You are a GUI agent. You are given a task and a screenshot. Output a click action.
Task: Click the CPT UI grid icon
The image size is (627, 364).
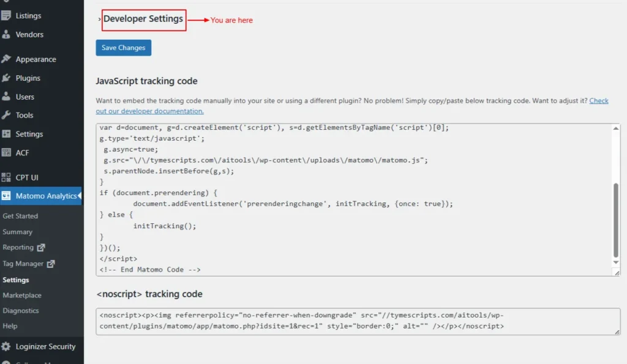pyautogui.click(x=6, y=177)
